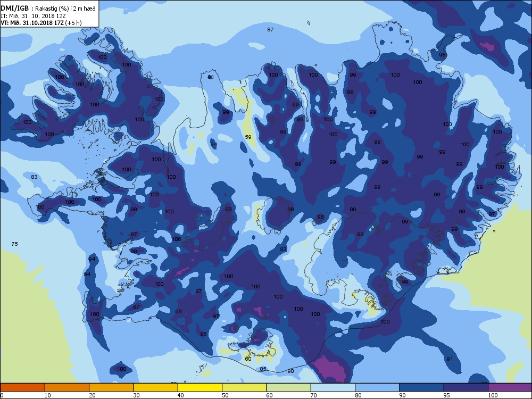Click the map value 60 on the southern island
The height and width of the screenshot is (399, 532).
248,359
